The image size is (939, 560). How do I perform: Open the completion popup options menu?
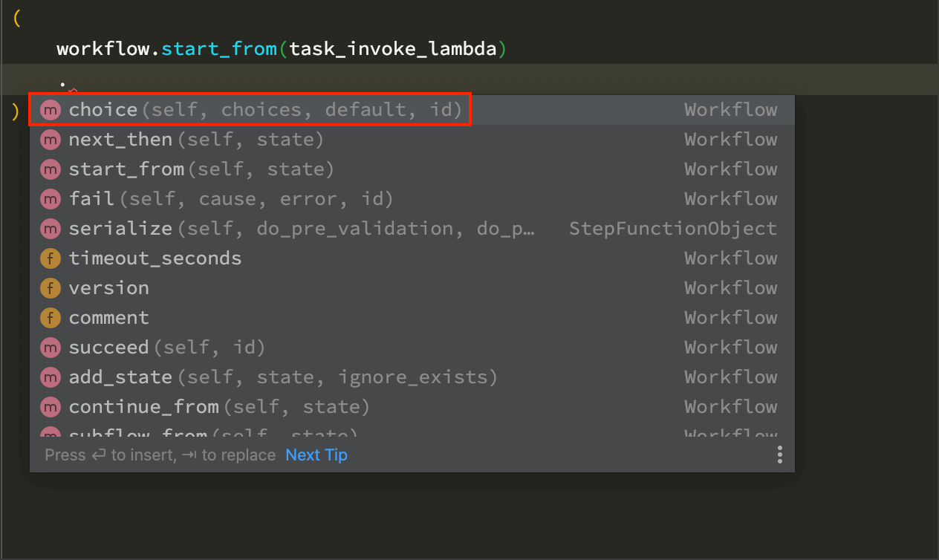point(779,455)
